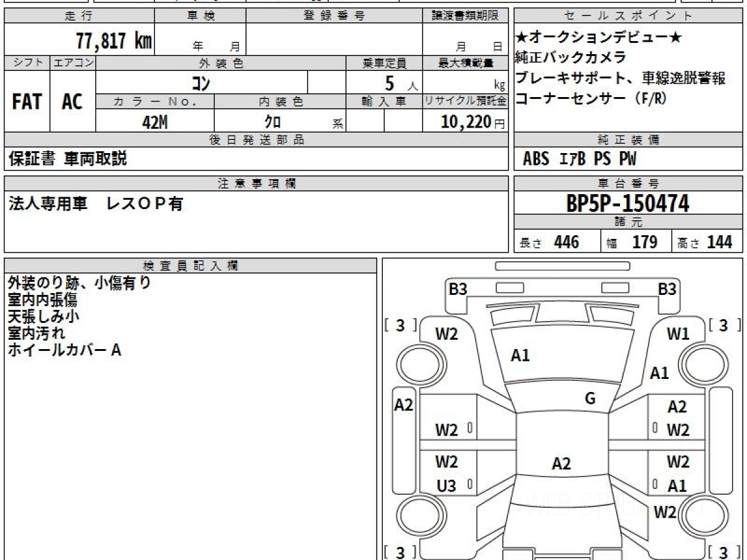Select the inspector note 天張しみ小
The image size is (747, 560).
(44, 316)
